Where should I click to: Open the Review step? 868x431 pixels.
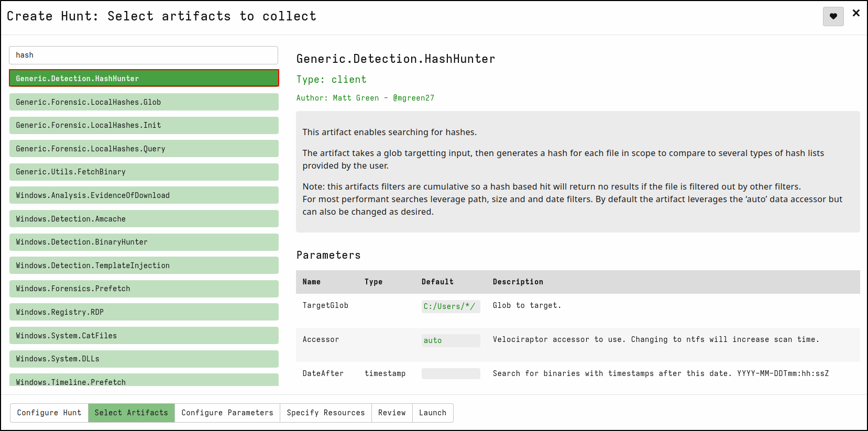392,413
